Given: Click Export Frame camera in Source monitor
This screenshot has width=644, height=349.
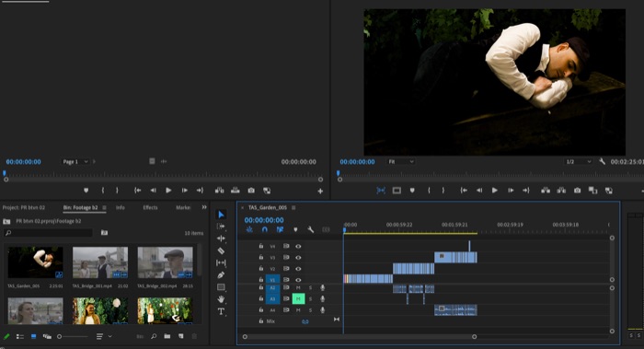Looking at the screenshot, I should [x=251, y=191].
